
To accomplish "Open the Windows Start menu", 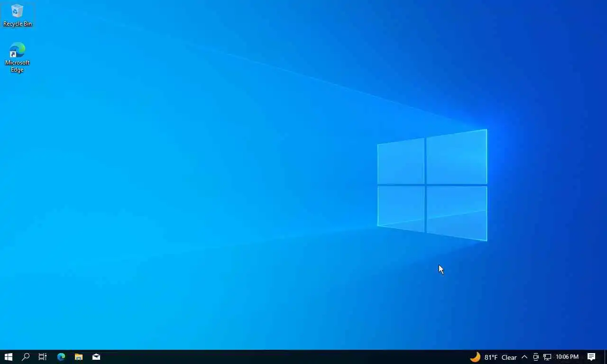I will click(9, 357).
